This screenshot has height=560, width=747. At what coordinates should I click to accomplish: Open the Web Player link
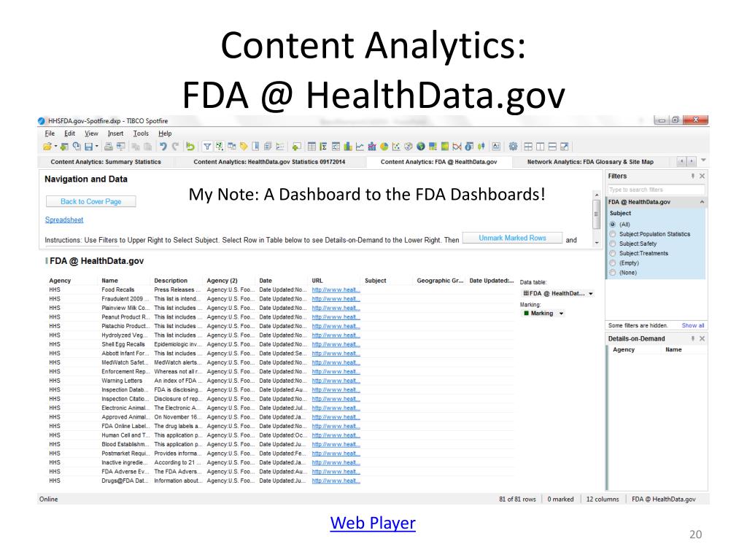point(373,523)
